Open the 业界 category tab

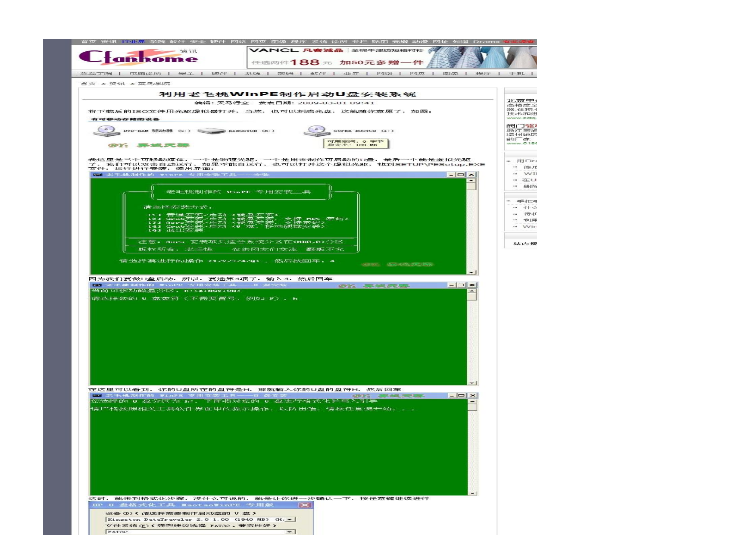point(351,74)
